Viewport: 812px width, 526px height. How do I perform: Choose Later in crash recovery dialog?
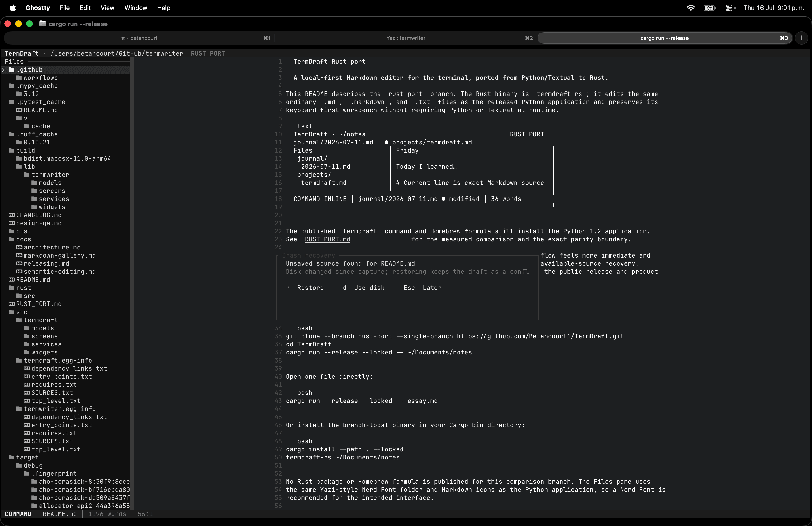[422, 288]
